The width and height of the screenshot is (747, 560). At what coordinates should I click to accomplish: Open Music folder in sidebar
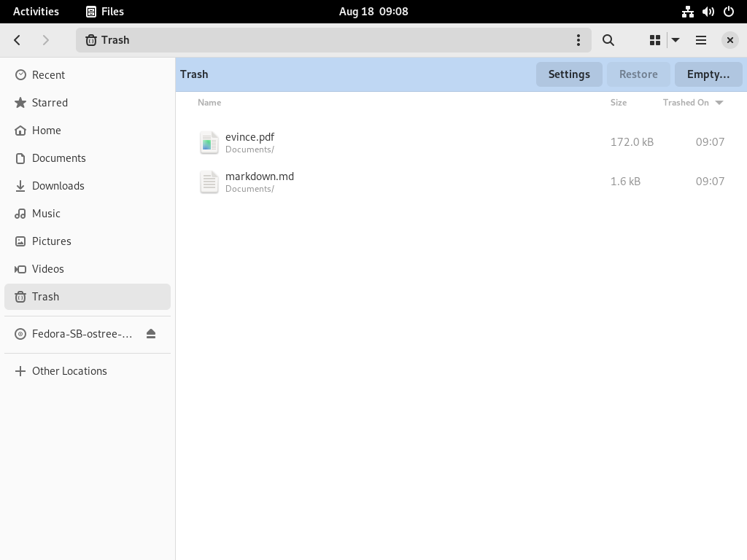[88, 214]
